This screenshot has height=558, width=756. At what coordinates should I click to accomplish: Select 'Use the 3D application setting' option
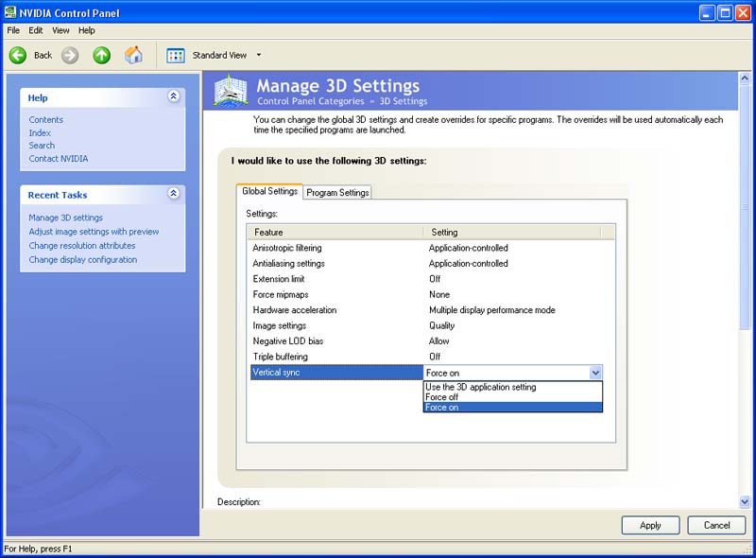coord(513,387)
